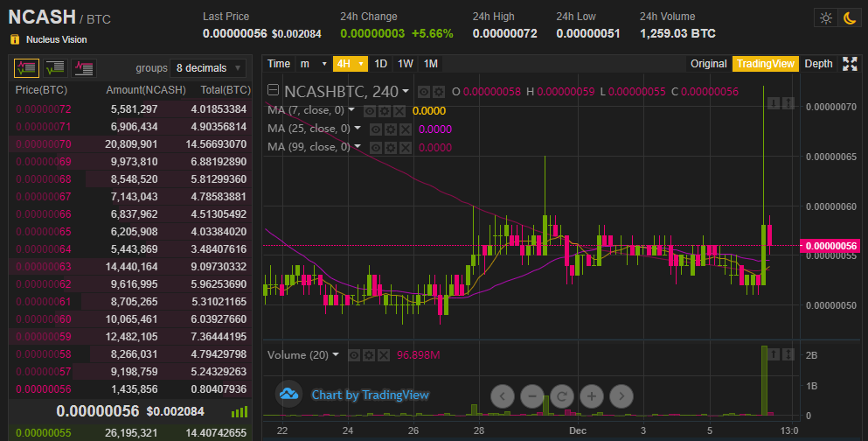Open Nucleus Vision coin info icon
The height and width of the screenshot is (441, 868).
tap(15, 39)
